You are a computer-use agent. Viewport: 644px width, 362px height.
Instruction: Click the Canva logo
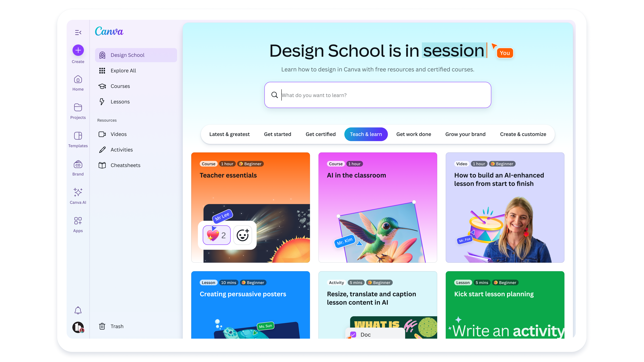click(x=109, y=32)
